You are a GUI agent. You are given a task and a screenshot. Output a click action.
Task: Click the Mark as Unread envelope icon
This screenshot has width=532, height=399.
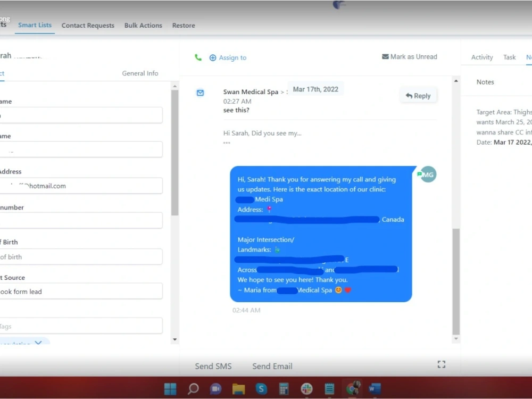pyautogui.click(x=385, y=57)
